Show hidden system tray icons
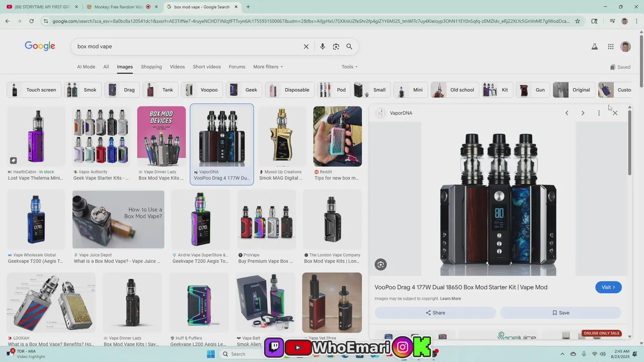The width and height of the screenshot is (644, 362). tap(562, 354)
